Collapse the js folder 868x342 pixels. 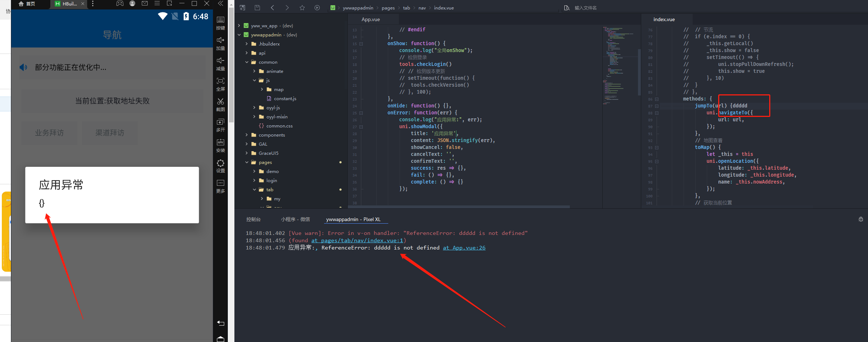tap(254, 80)
